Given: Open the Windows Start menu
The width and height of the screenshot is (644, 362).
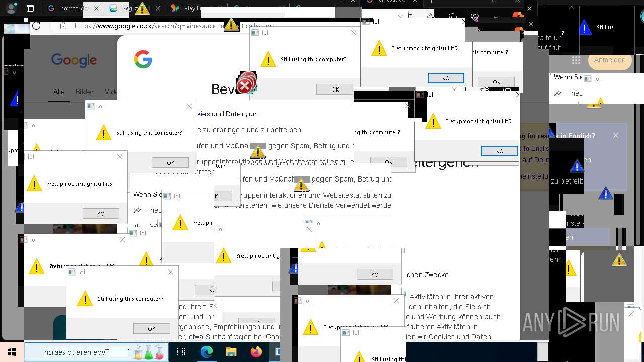Looking at the screenshot, I should tap(12, 352).
